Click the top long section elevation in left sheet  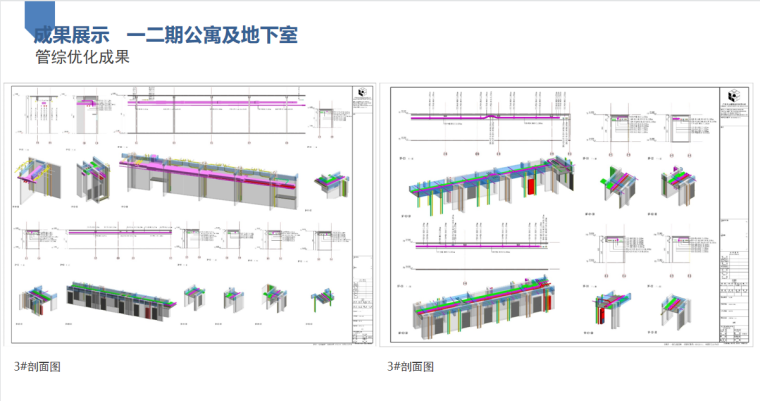215,103
